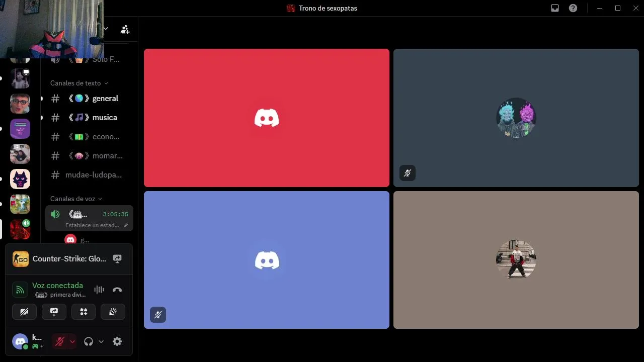Click Establece un estado link
Screen dimensions: 644x362
click(x=92, y=225)
